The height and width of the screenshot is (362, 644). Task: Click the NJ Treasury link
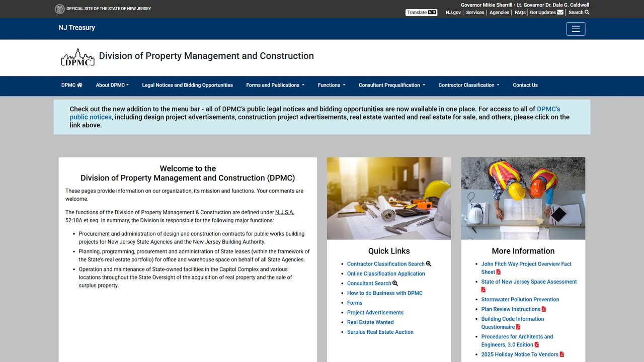coord(77,28)
